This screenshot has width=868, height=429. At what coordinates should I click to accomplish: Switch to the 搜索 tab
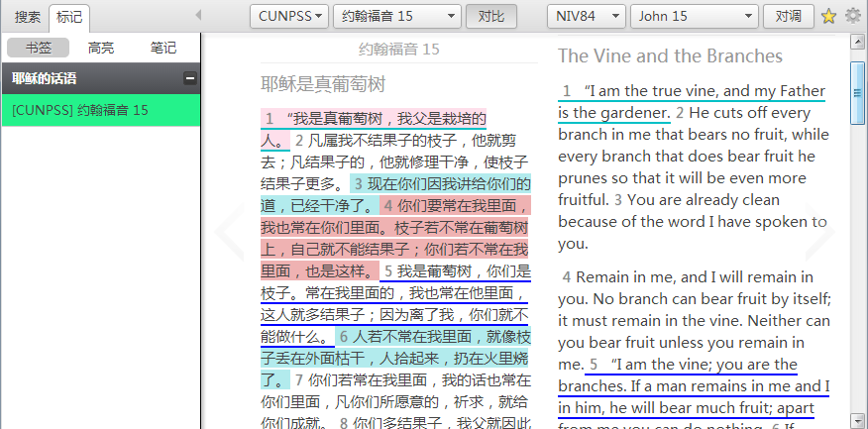tap(28, 16)
